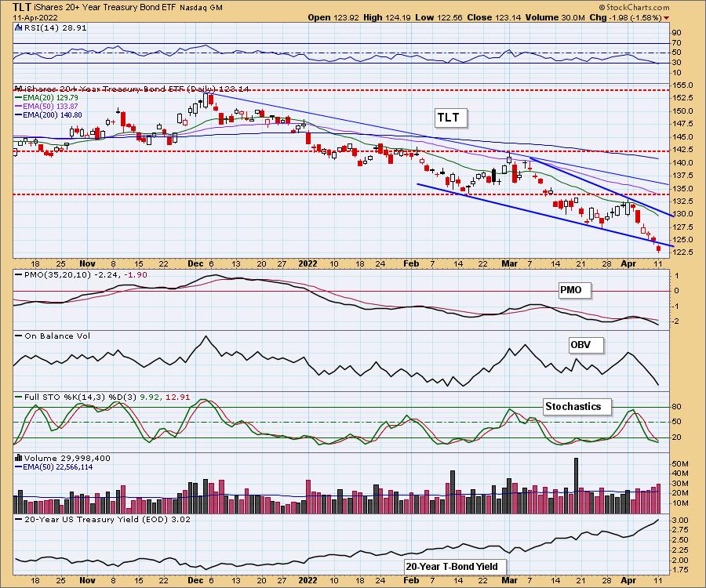
Task: Select the OBV annotation label box
Action: click(585, 345)
